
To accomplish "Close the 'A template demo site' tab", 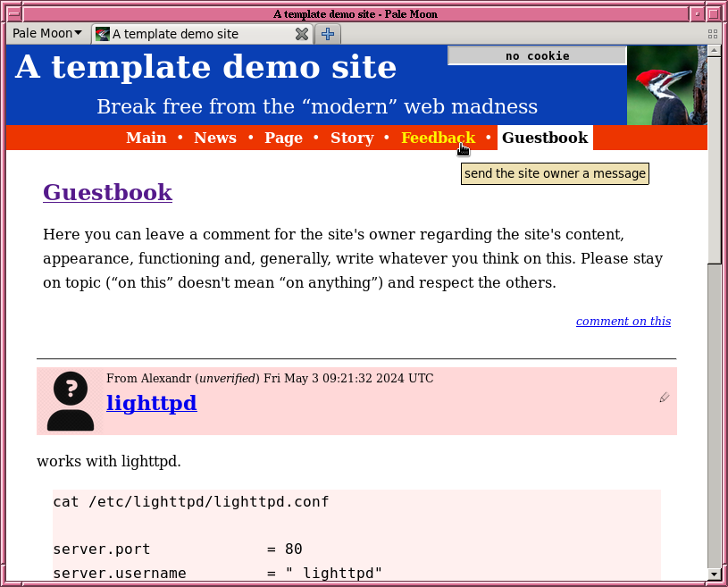I will (302, 34).
